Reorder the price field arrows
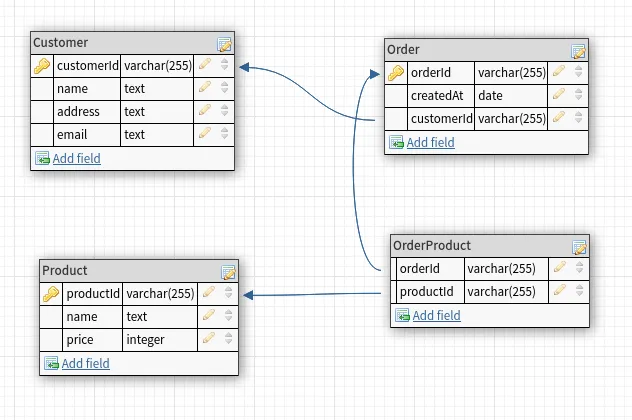This screenshot has height=420, width=632. pyautogui.click(x=229, y=339)
